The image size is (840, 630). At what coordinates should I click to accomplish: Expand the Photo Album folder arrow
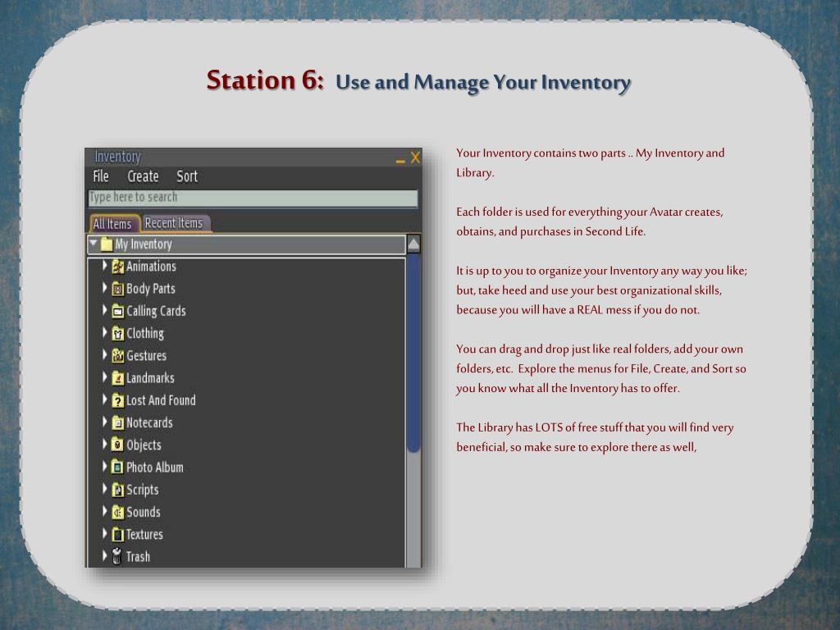tap(105, 467)
